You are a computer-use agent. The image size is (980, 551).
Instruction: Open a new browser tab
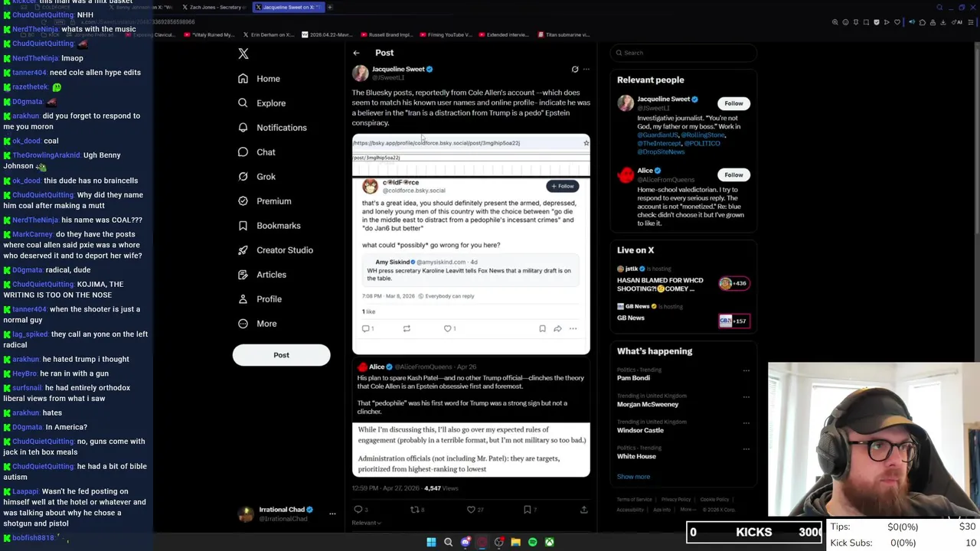pyautogui.click(x=330, y=7)
